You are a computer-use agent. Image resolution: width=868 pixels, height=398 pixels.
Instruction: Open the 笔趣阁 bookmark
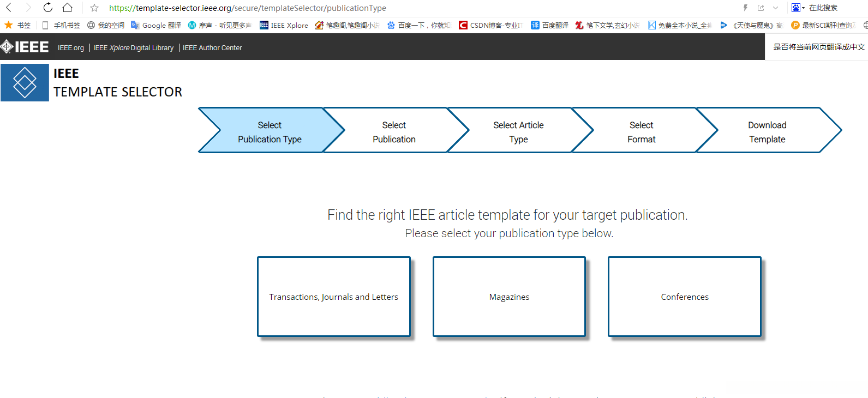pyautogui.click(x=347, y=25)
